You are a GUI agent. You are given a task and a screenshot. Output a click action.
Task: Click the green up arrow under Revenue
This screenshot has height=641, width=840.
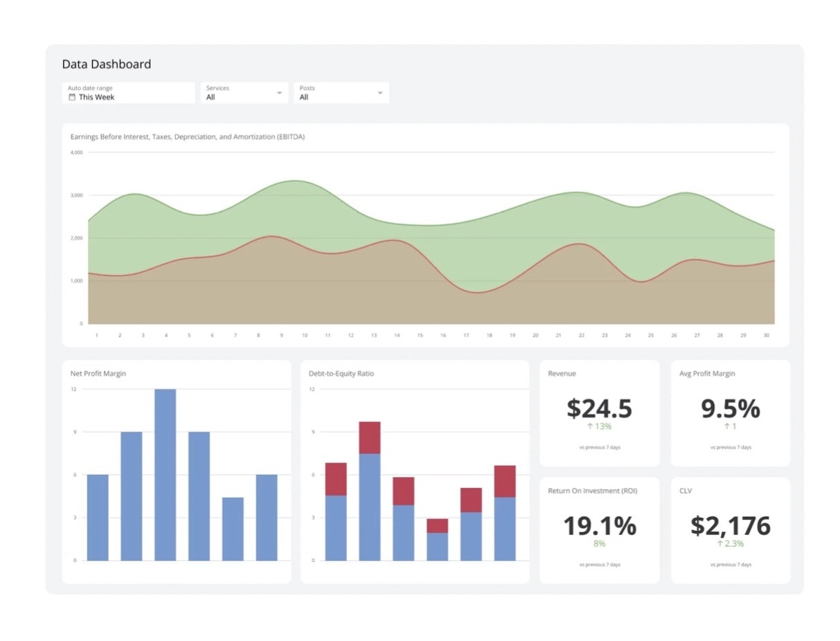[x=590, y=426]
